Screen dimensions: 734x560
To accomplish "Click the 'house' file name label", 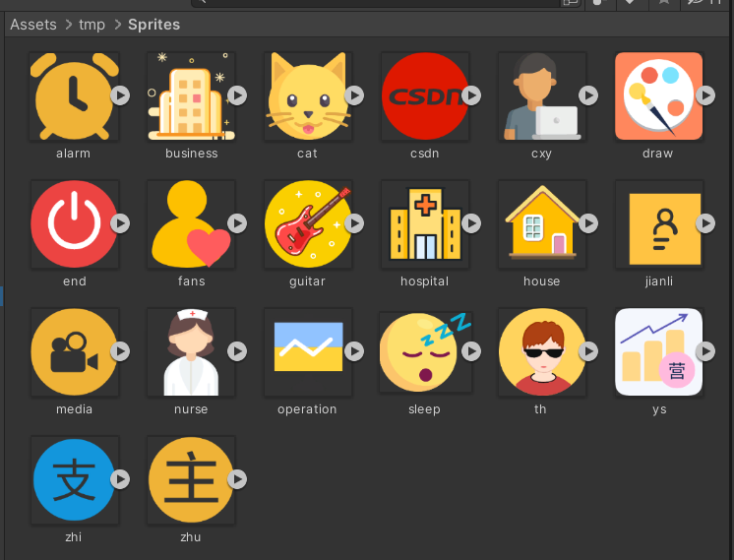I will 542,281.
